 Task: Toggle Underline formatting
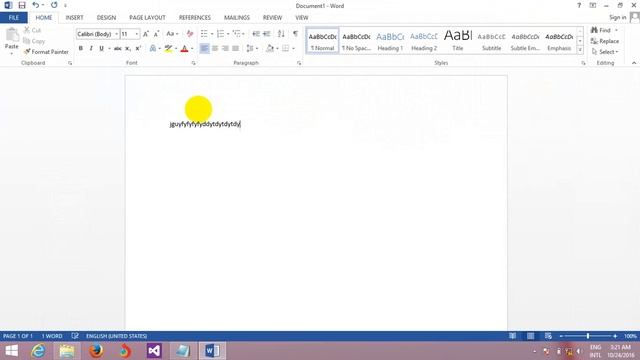point(101,49)
